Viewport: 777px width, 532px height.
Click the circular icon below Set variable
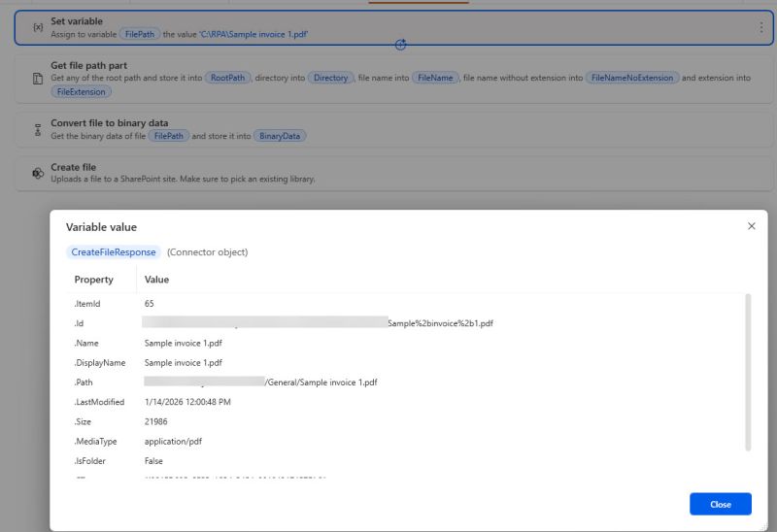point(401,46)
